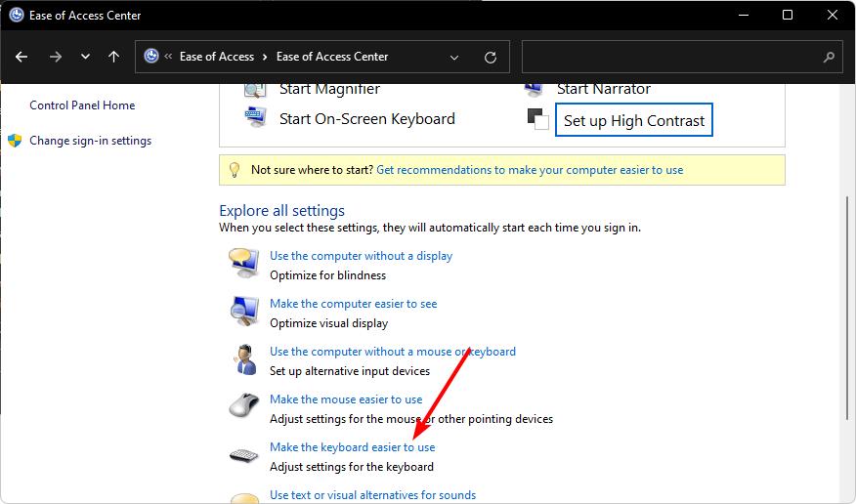
Task: Open Control Panel Home link
Action: [82, 105]
